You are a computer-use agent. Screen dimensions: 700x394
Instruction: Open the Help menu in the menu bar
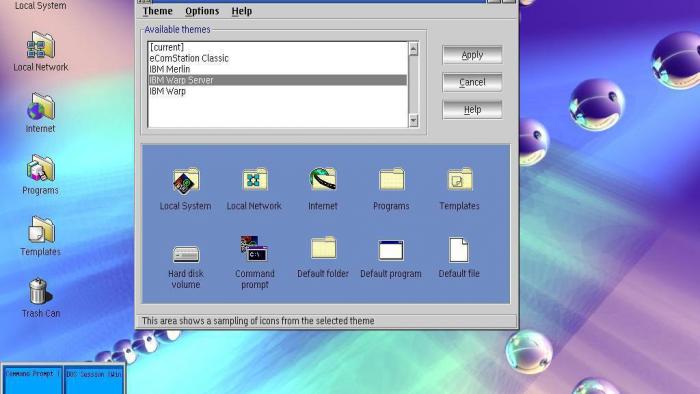[242, 11]
